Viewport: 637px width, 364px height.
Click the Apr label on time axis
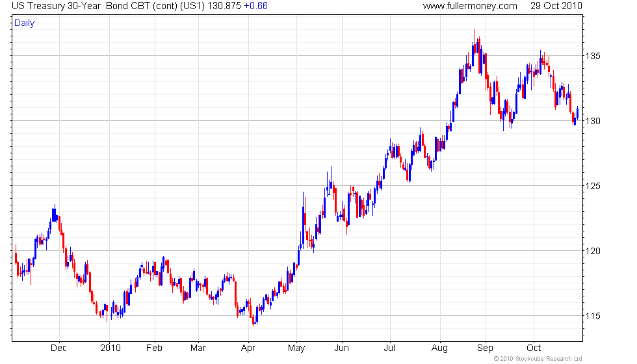(x=248, y=348)
